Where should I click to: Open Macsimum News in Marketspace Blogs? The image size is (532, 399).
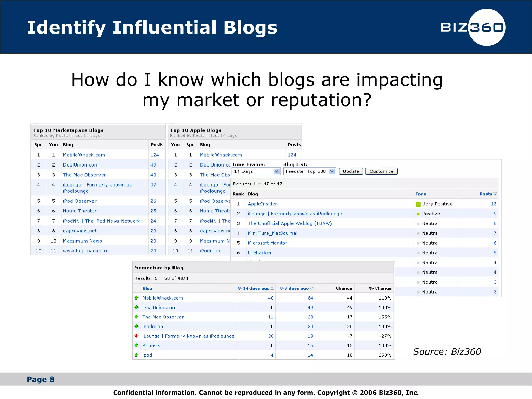click(82, 241)
